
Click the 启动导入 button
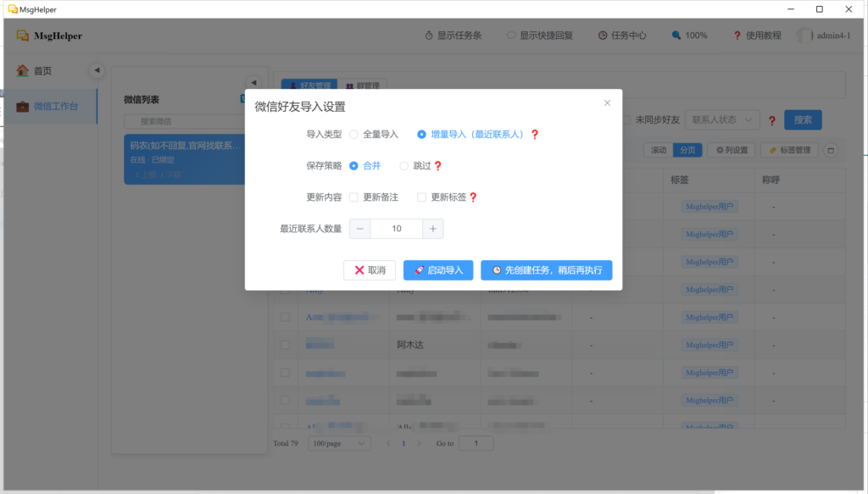pyautogui.click(x=438, y=270)
